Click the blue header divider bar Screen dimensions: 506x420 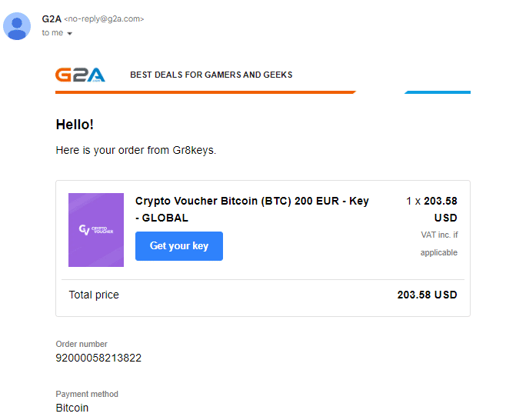tap(438, 92)
